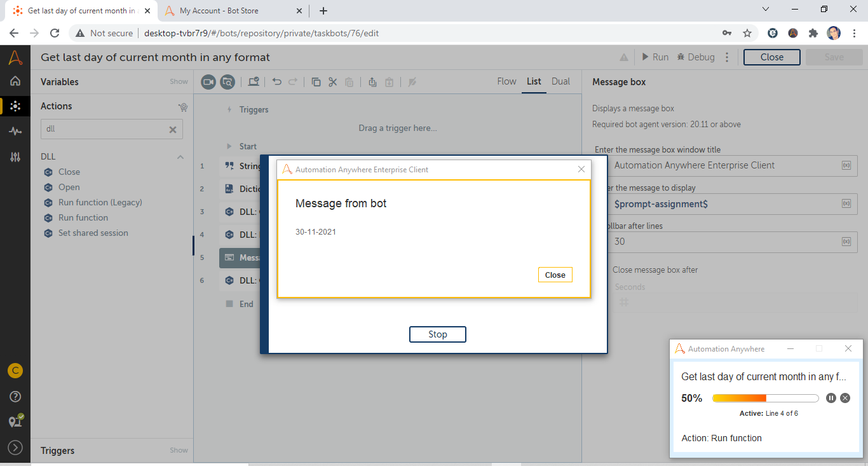Click the Undo arrow in toolbar
Screen dimensions: 868x466
277,81
